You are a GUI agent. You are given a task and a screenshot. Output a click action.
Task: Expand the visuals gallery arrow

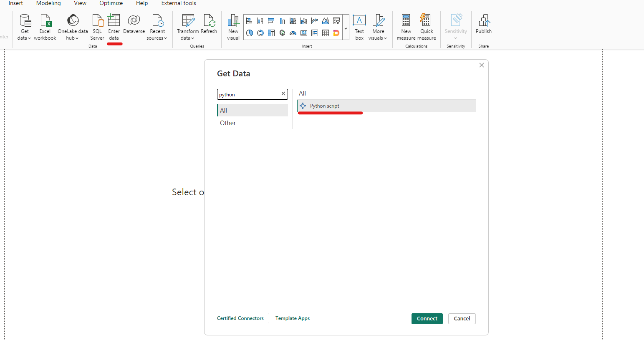click(346, 27)
